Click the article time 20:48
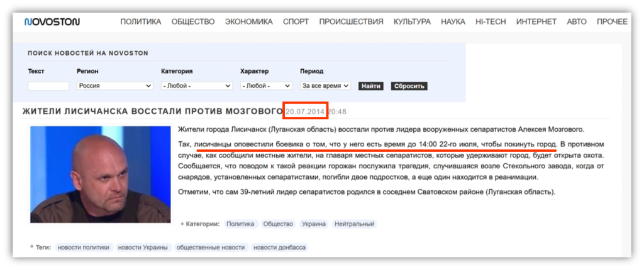This screenshot has height=270, width=644. click(x=337, y=112)
